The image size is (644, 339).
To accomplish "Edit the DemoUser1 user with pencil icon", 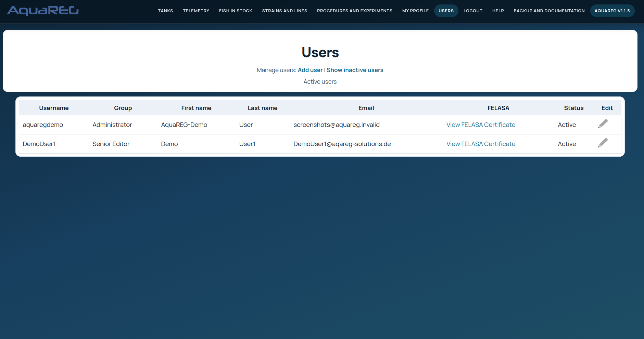I will [x=603, y=143].
